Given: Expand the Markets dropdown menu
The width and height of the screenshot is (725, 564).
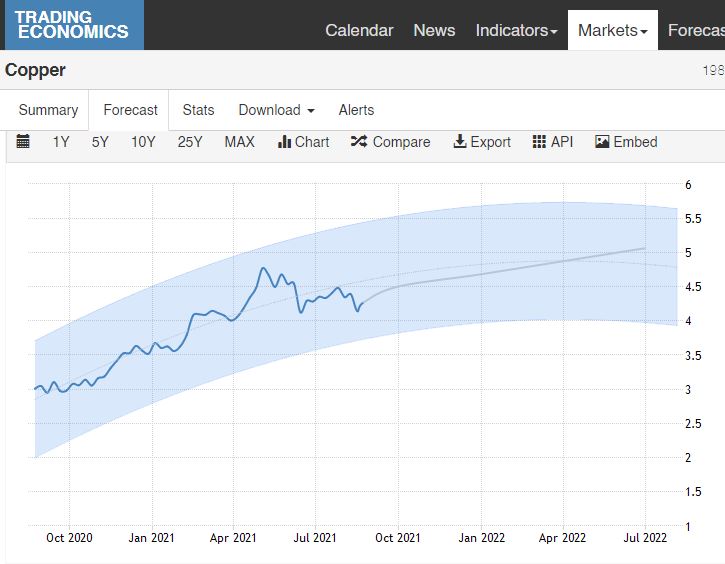Looking at the screenshot, I should pyautogui.click(x=612, y=30).
